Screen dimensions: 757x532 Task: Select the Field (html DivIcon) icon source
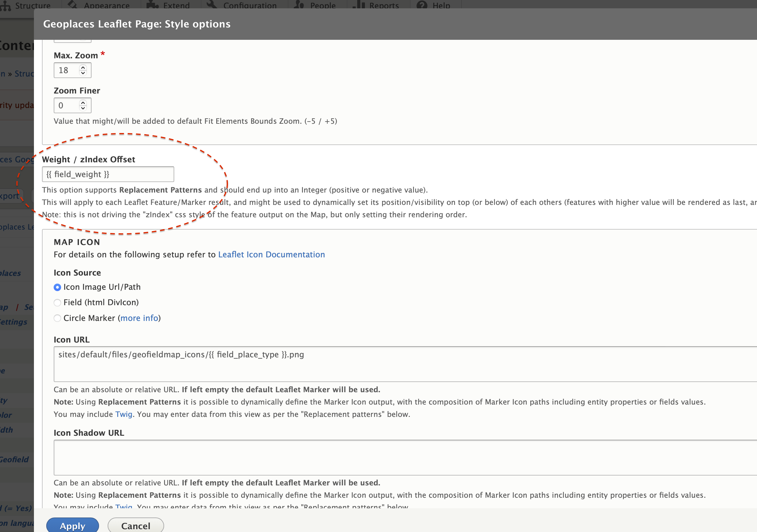(x=57, y=302)
